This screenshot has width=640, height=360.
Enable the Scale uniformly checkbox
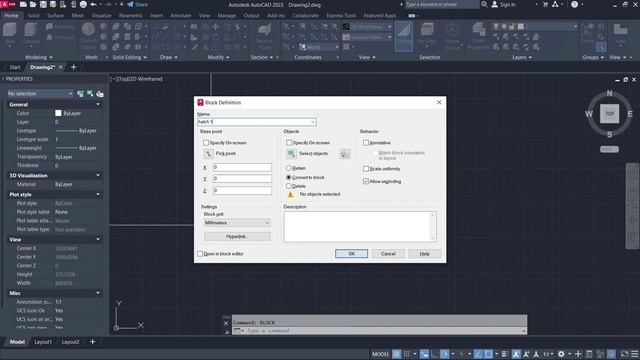coord(366,169)
